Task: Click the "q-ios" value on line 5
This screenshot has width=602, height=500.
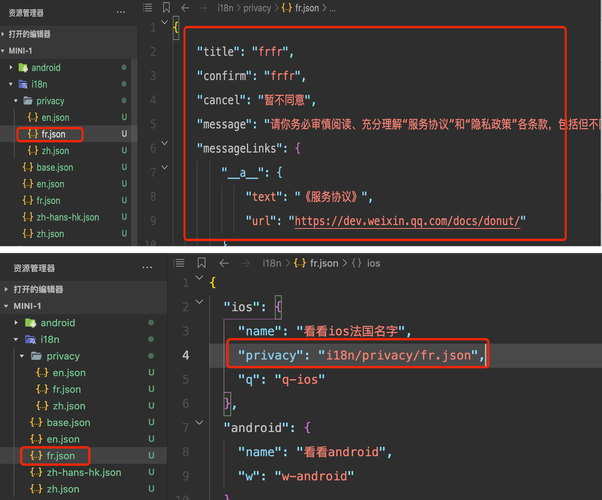Action: pyautogui.click(x=300, y=379)
